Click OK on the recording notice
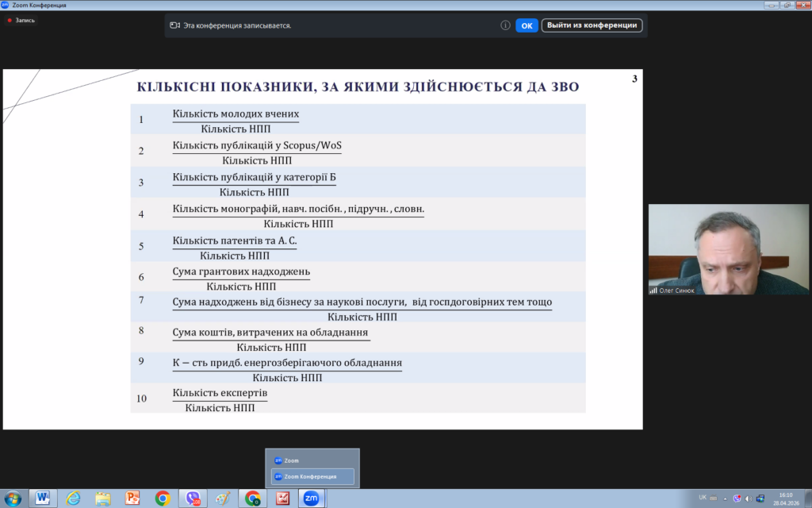Viewport: 812px width, 508px height. [527, 25]
